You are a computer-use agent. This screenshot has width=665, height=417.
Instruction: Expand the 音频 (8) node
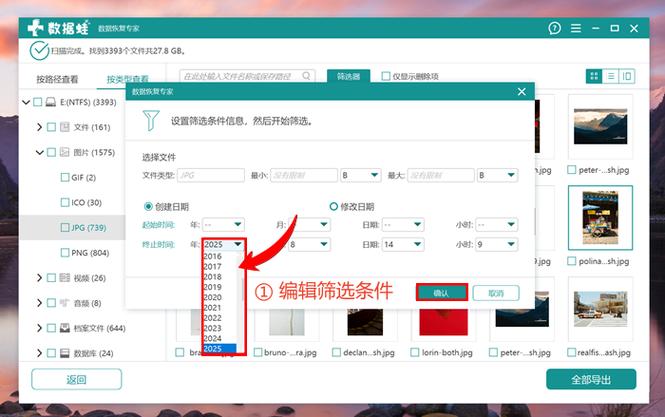point(39,303)
